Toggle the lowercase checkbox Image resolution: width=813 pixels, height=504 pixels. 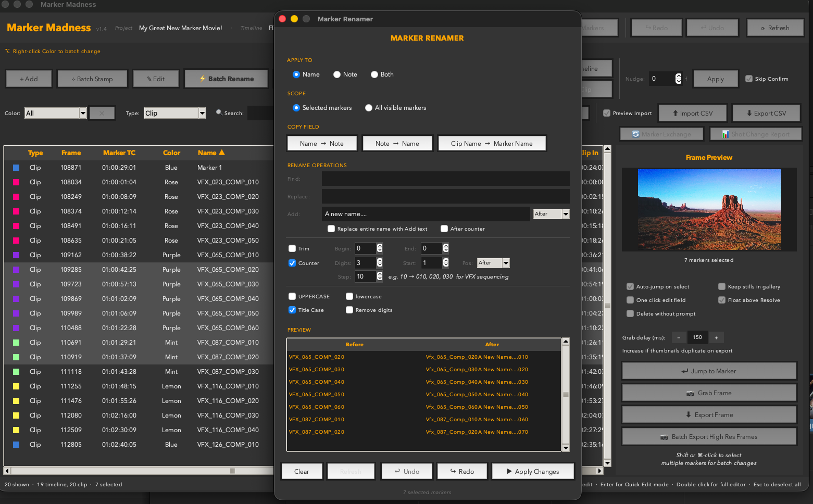pos(349,296)
